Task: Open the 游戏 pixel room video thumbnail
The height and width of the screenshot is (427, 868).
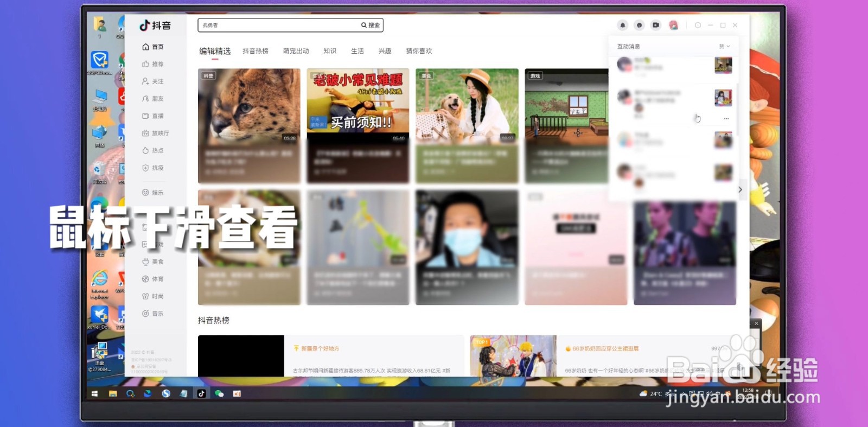Action: [567, 106]
